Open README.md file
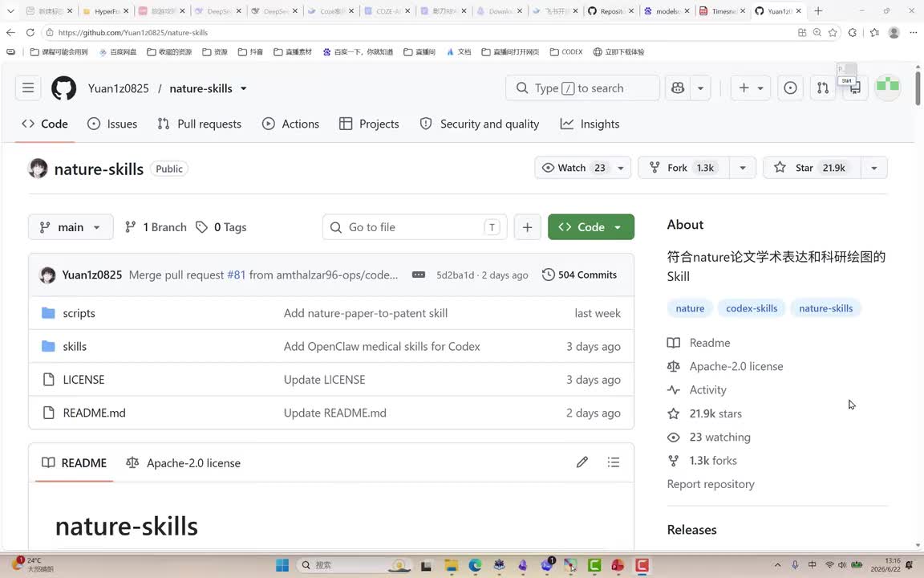 [x=95, y=413]
